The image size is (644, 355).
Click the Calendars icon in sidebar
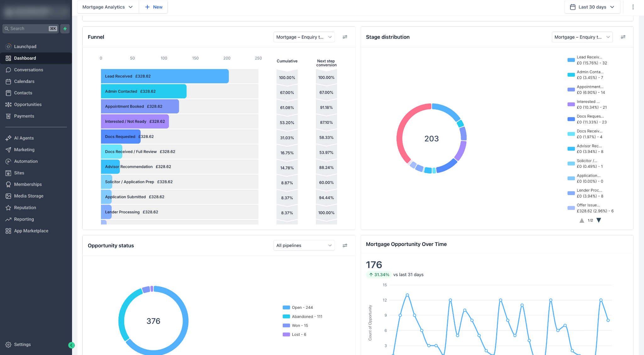tap(8, 81)
